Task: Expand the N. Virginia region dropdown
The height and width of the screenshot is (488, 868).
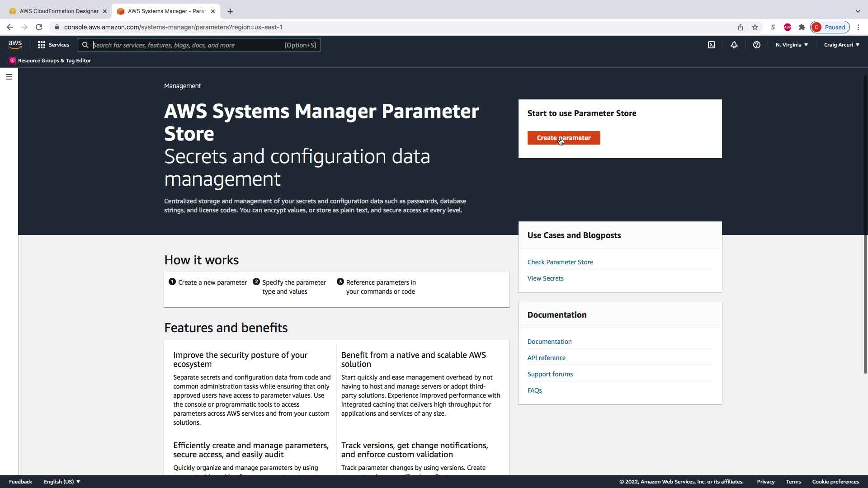Action: click(x=791, y=45)
